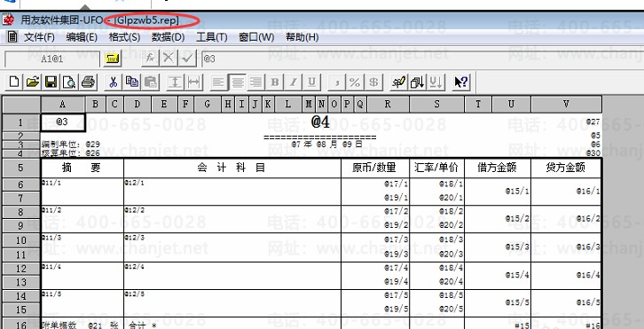This screenshot has width=644, height=329.
Task: Click cell with @11/1
Action: pyautogui.click(x=82, y=192)
